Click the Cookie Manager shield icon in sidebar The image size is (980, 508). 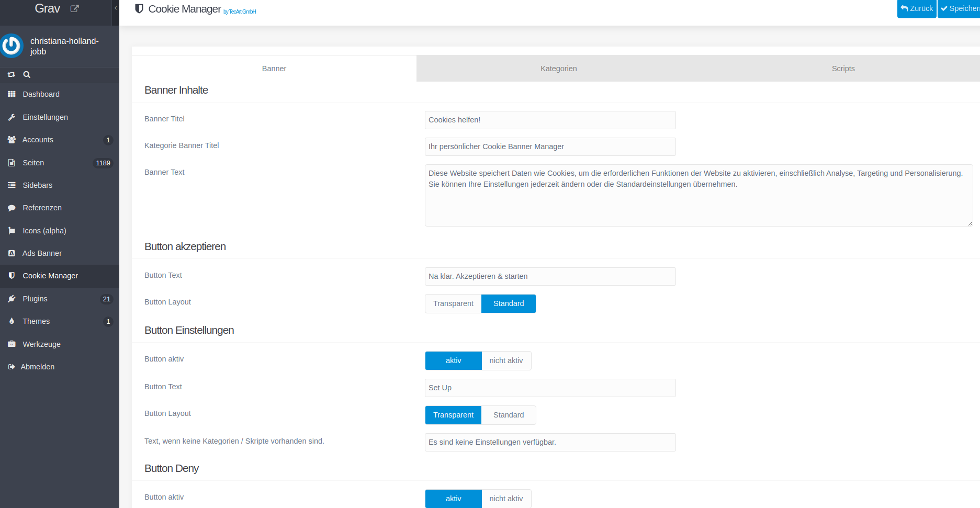[x=12, y=276]
